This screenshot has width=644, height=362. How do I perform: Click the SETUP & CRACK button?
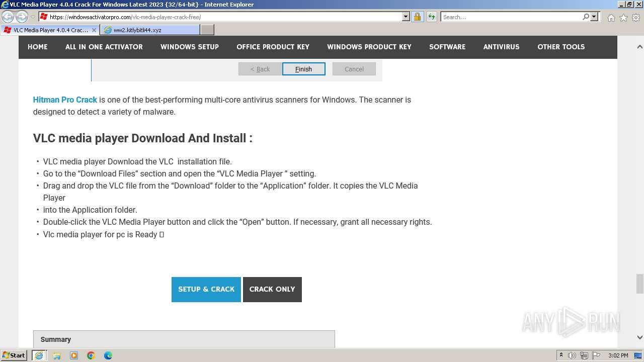206,289
